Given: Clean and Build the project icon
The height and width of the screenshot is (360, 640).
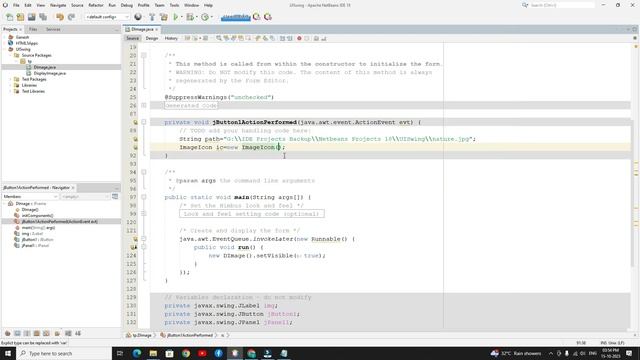Looking at the screenshot, I should [x=164, y=17].
